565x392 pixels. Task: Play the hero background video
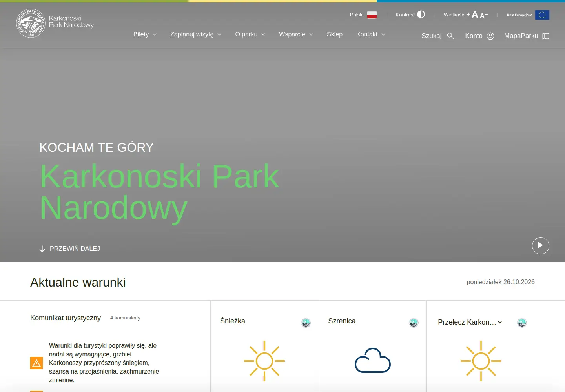(541, 246)
